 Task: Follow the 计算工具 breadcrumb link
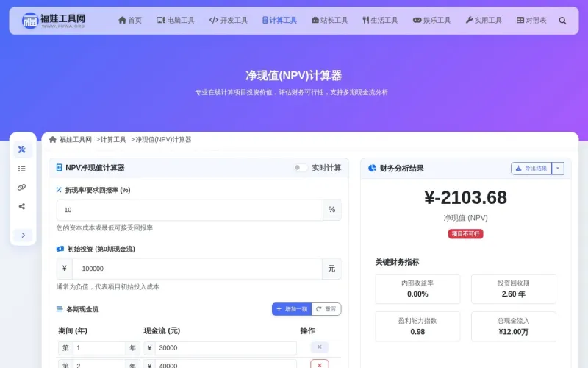tap(113, 140)
